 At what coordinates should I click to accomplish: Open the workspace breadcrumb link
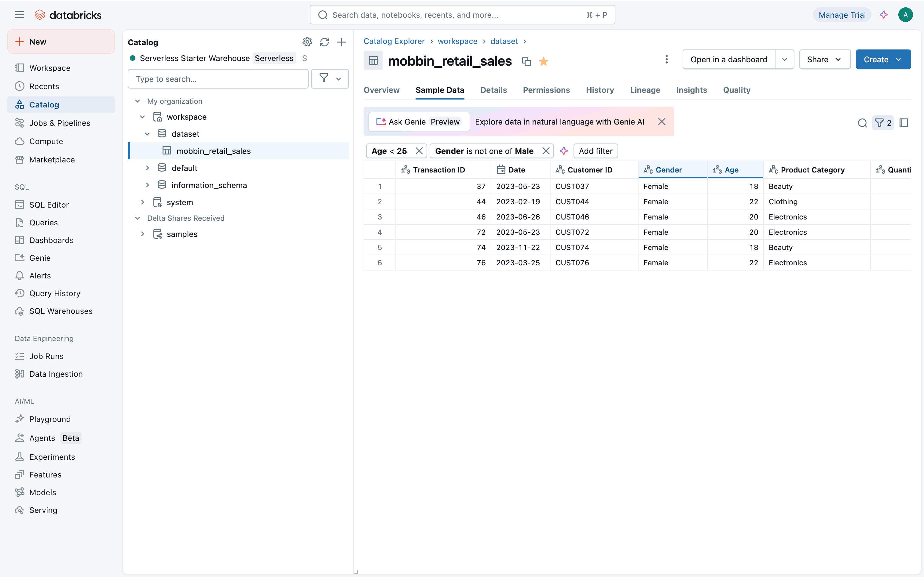[457, 41]
